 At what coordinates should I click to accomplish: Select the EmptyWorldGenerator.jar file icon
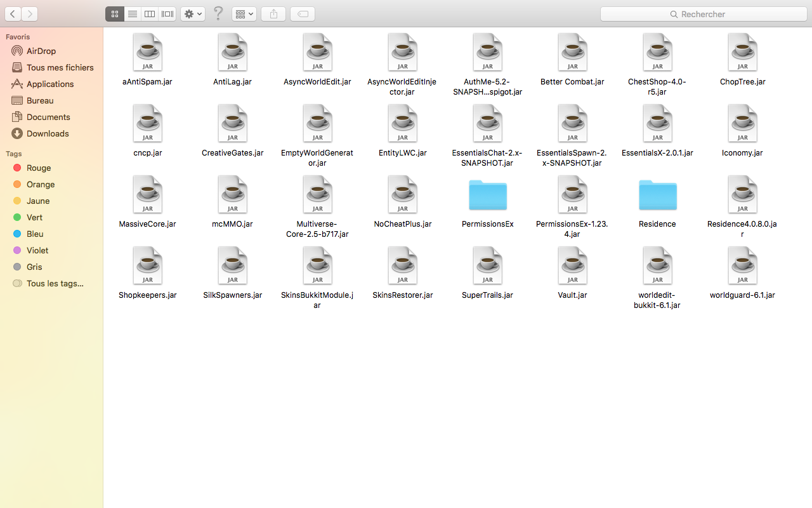pyautogui.click(x=318, y=123)
